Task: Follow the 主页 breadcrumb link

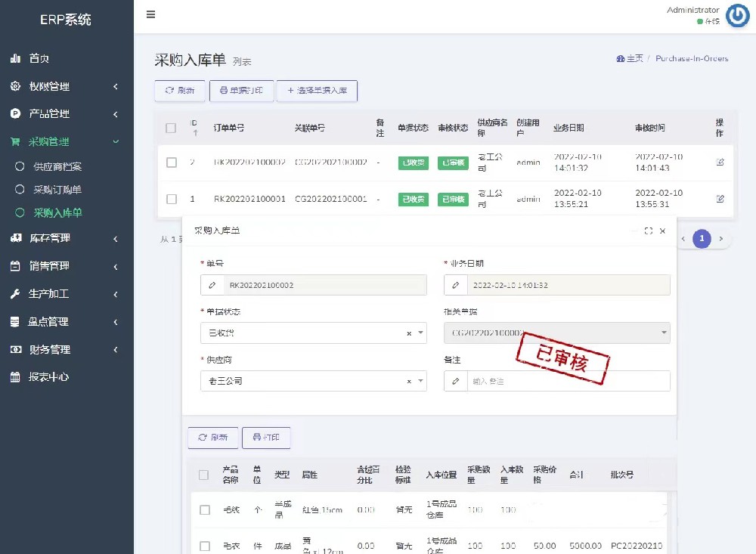Action: pos(634,58)
